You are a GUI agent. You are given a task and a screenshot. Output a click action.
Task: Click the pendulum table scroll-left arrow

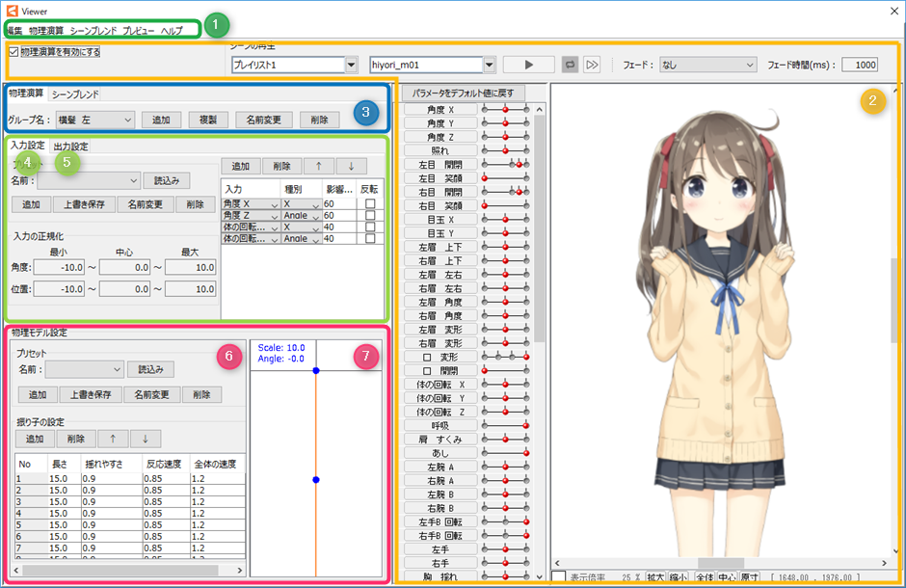(x=16, y=570)
